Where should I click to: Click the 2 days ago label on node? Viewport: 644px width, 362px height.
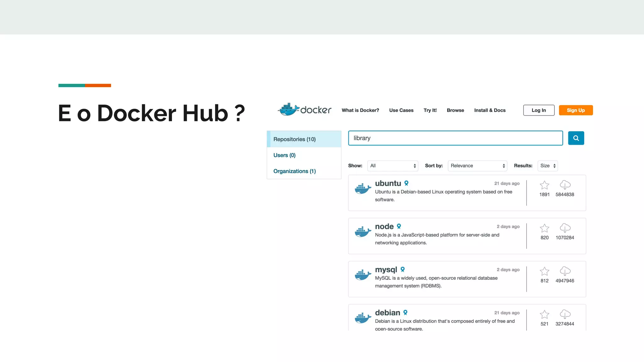click(508, 226)
